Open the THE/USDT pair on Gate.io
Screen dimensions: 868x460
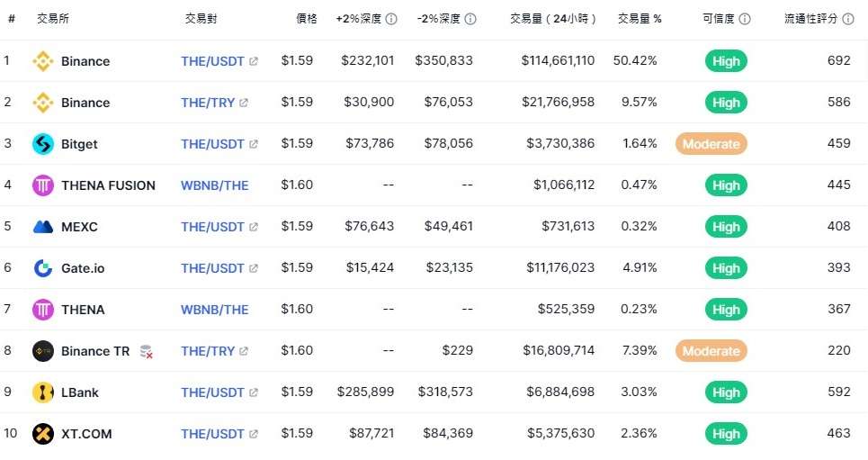click(x=212, y=268)
